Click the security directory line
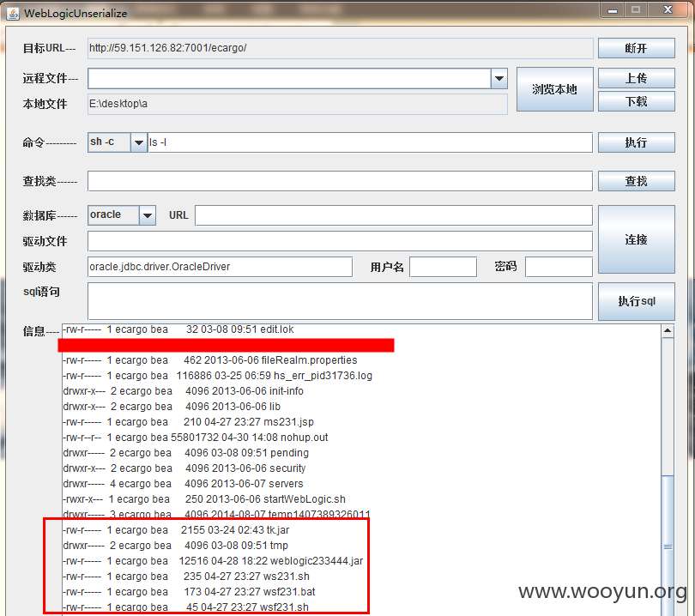 184,468
